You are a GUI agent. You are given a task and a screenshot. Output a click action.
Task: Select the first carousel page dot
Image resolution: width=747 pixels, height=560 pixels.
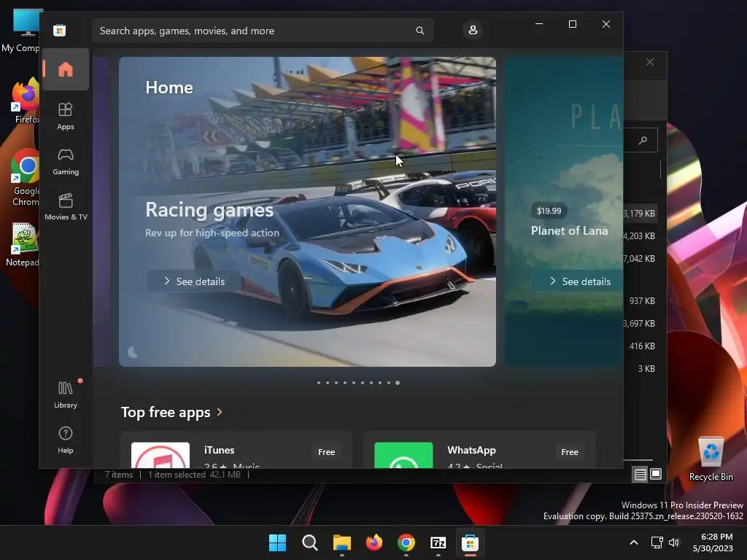pos(319,383)
